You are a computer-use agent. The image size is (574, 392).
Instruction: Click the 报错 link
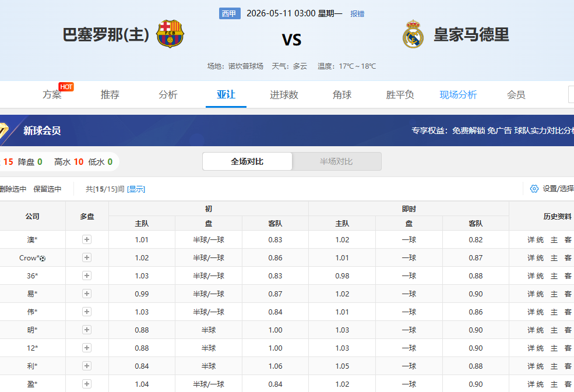(357, 14)
